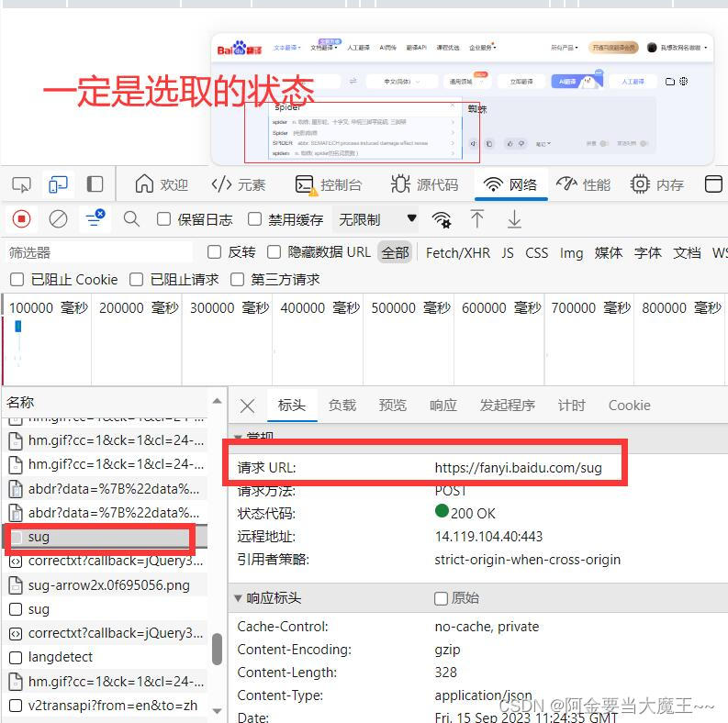This screenshot has height=723, width=728.
Task: Select the correctxt?callback request above langdetect
Action: [105, 633]
